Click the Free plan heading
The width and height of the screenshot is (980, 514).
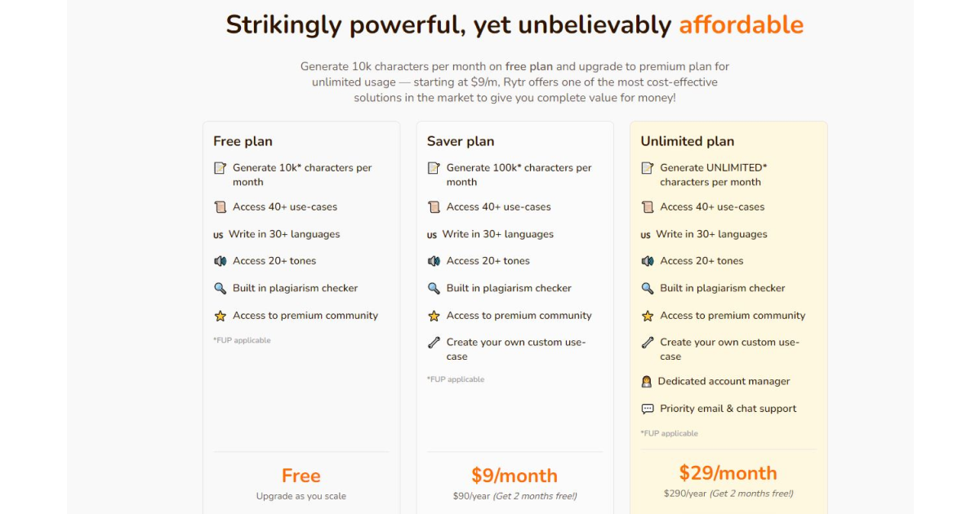[243, 141]
